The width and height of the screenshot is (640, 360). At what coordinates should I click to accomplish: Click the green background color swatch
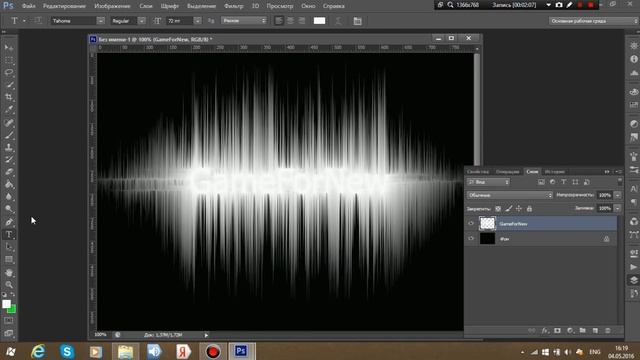coord(12,310)
